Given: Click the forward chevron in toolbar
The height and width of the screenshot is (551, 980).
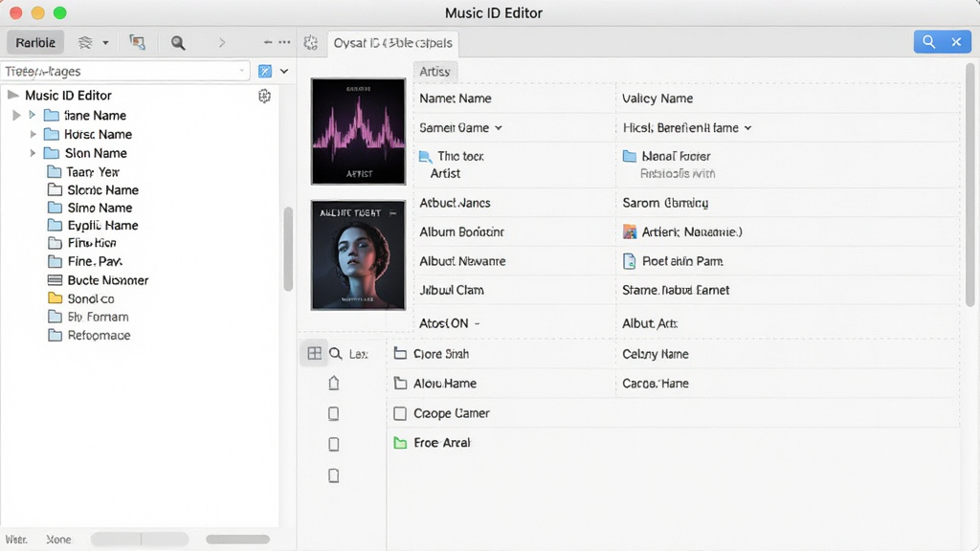Looking at the screenshot, I should point(222,42).
